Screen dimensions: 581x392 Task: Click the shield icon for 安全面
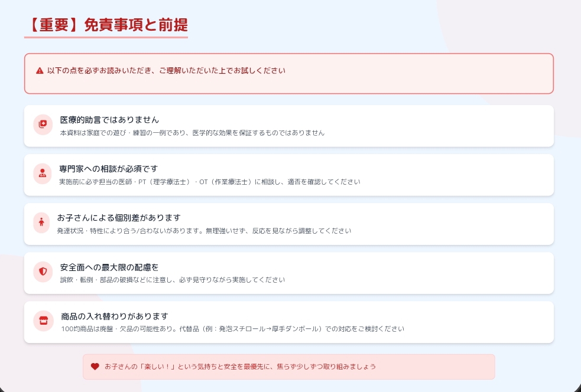pos(43,272)
